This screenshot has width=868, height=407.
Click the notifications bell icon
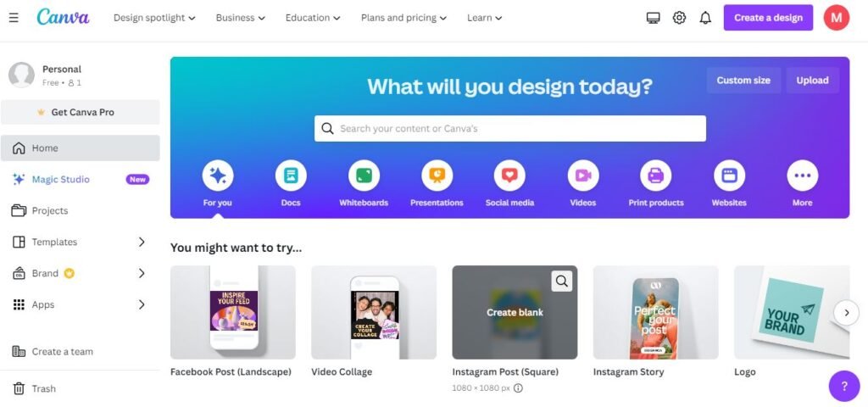[x=705, y=18]
